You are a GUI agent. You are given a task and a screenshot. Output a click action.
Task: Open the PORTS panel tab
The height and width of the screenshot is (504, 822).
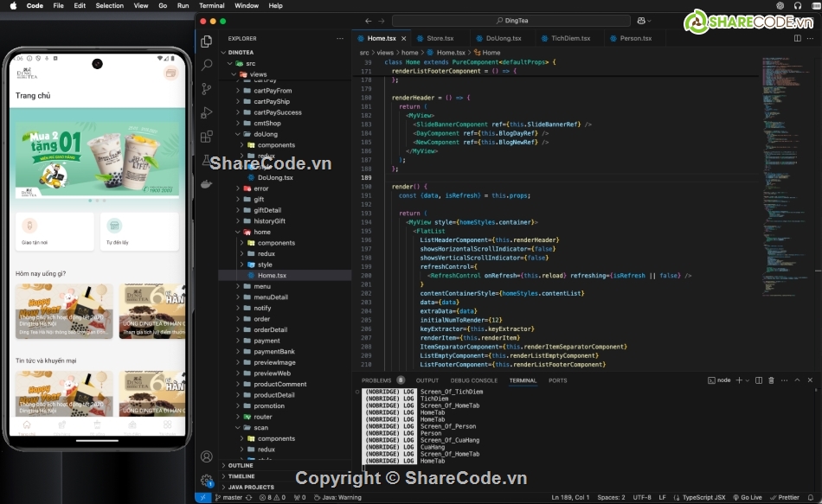point(558,380)
